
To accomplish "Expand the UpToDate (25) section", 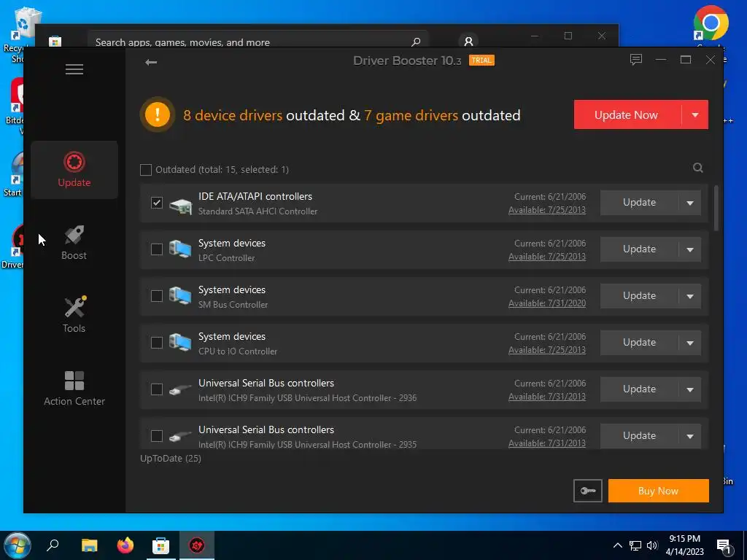I will pyautogui.click(x=171, y=458).
